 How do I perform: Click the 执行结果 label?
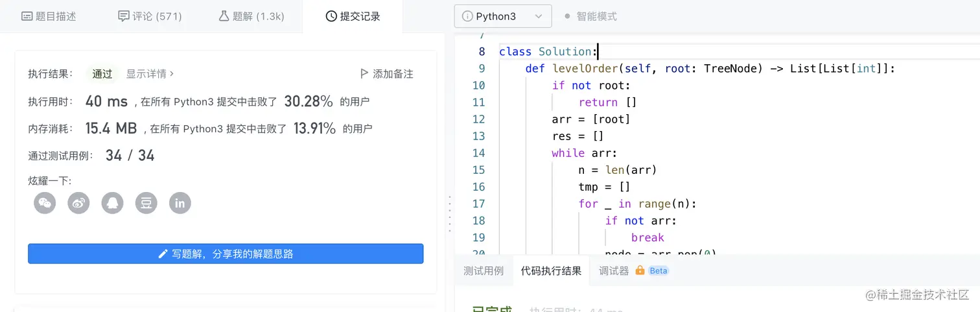[x=51, y=74]
